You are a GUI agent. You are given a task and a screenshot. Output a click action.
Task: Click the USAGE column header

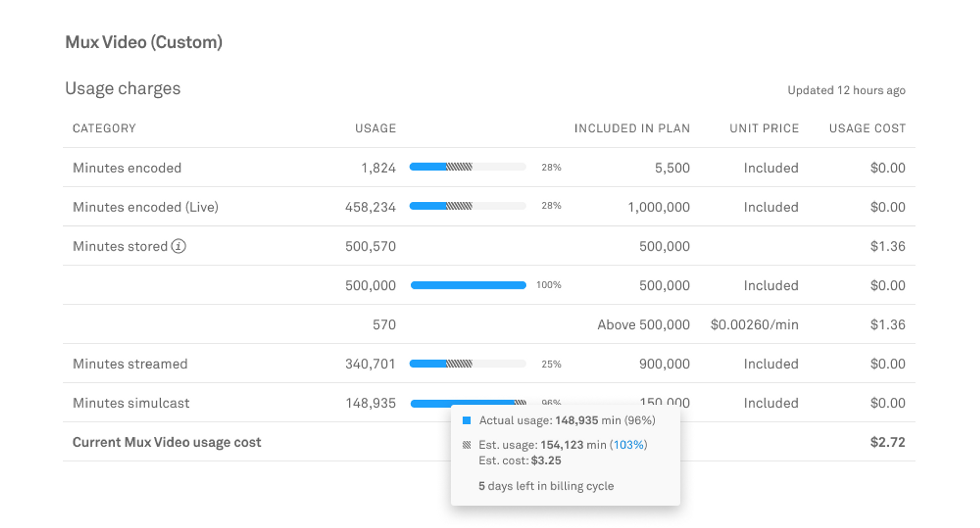(x=375, y=128)
